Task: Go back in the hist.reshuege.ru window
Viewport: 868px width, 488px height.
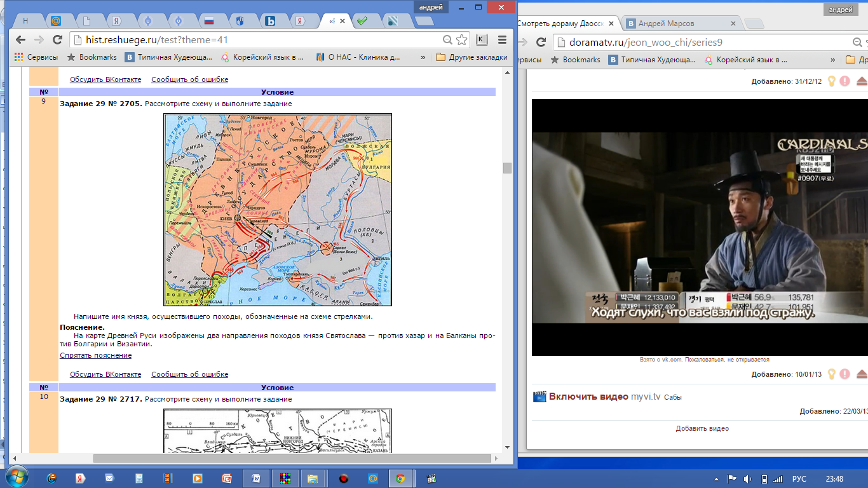Action: [20, 40]
